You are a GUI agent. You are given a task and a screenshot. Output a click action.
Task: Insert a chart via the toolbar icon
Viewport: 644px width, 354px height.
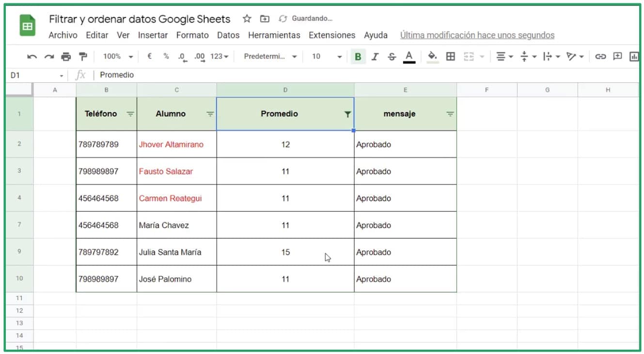634,56
